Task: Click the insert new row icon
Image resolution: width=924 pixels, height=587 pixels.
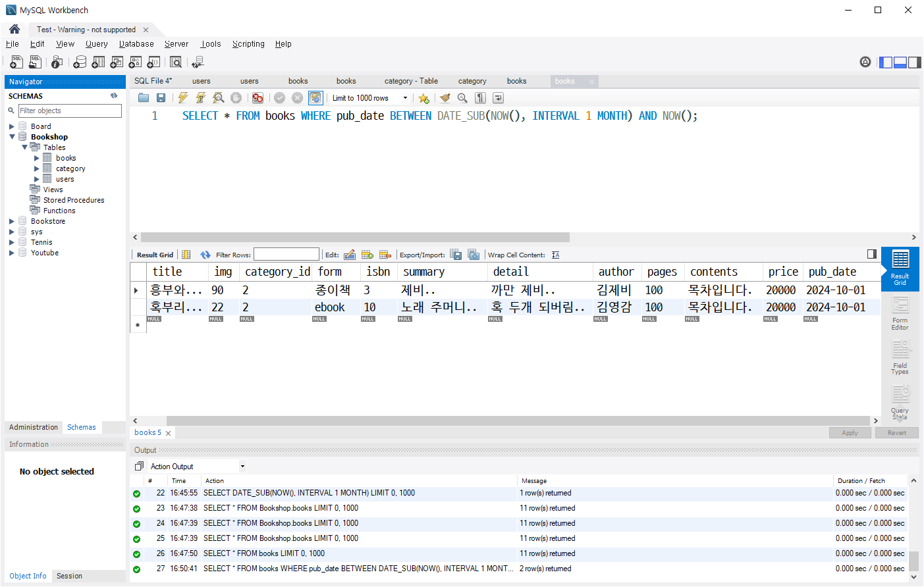Action: click(367, 255)
